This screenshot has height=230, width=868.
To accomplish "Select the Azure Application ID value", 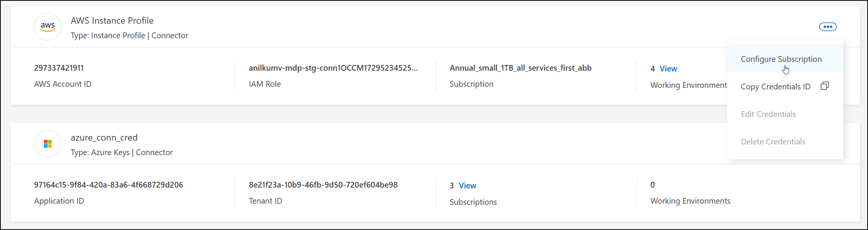I will (108, 185).
